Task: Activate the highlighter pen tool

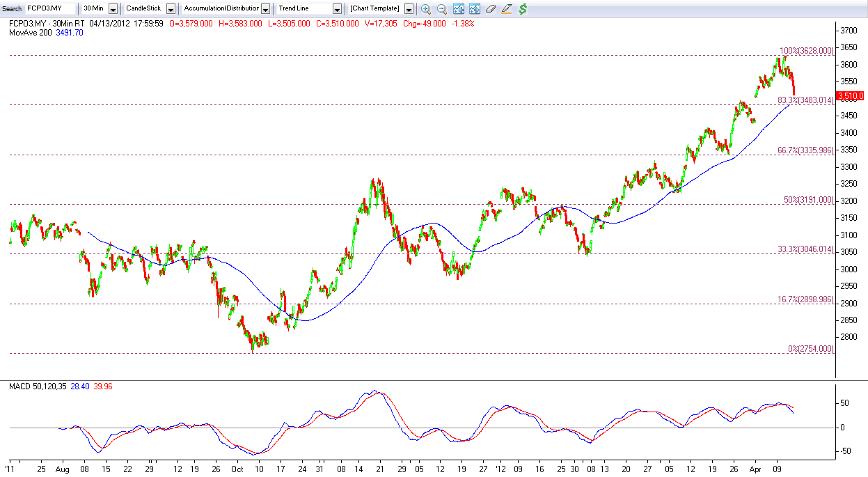Action: [x=506, y=9]
